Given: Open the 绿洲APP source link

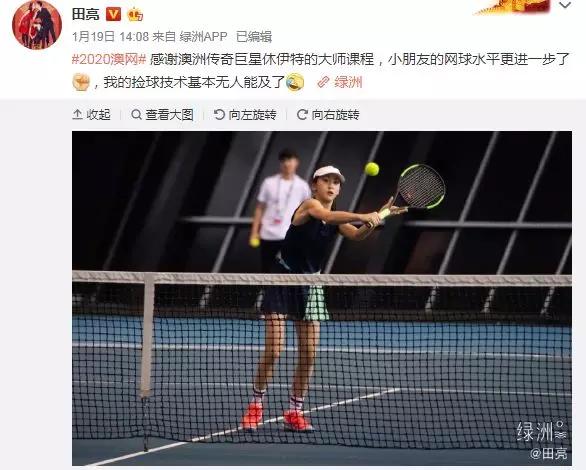Looking at the screenshot, I should click(203, 37).
